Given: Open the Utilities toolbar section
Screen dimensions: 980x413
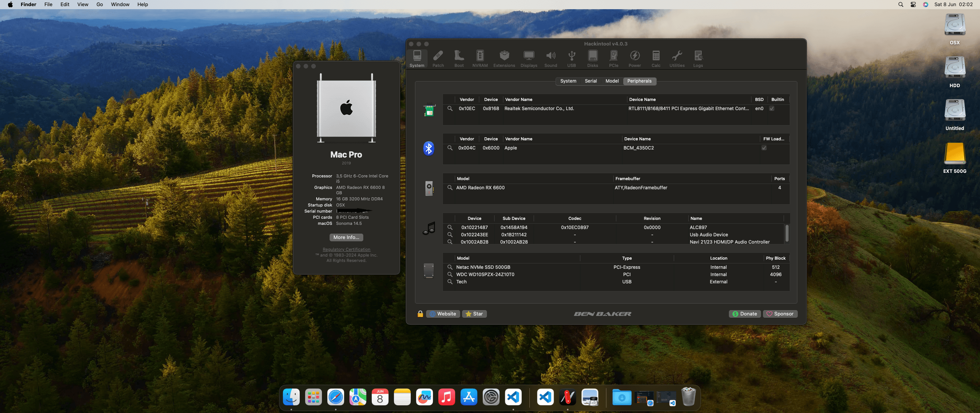Looking at the screenshot, I should coord(677,59).
